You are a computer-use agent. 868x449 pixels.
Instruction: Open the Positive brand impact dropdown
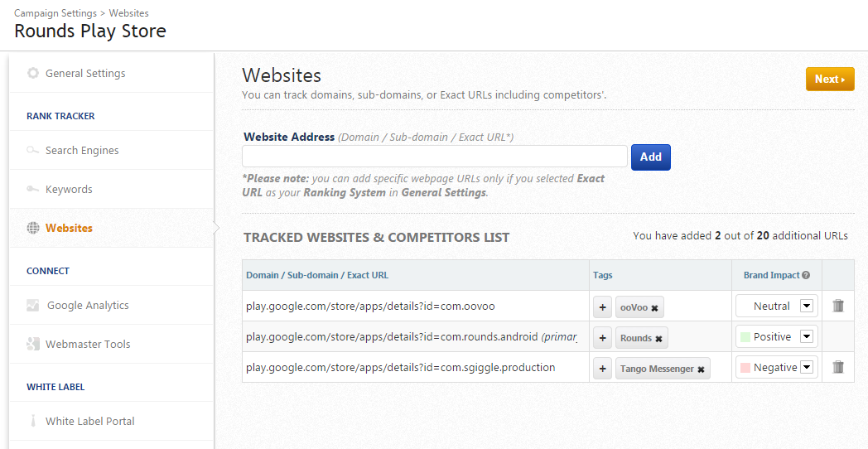[x=807, y=336]
